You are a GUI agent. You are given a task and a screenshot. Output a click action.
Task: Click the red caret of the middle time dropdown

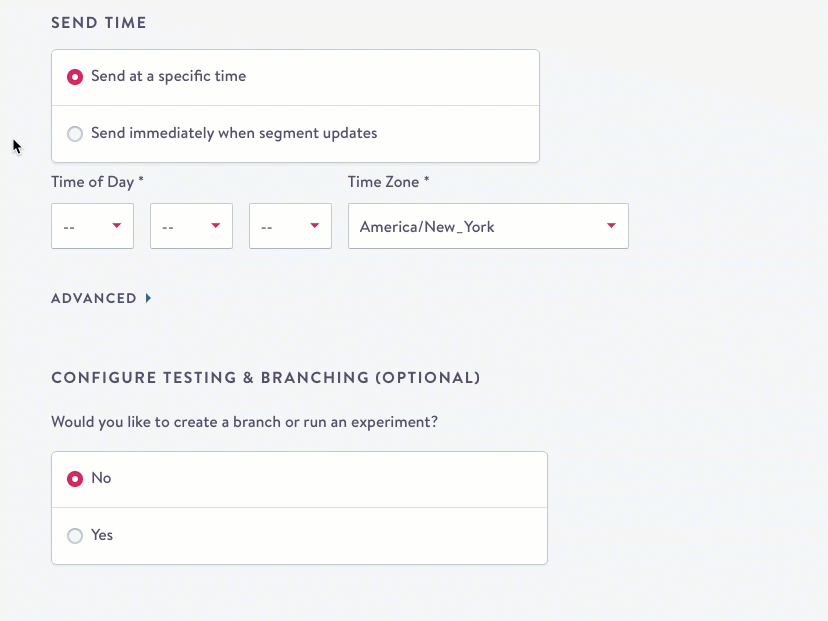[x=216, y=226]
